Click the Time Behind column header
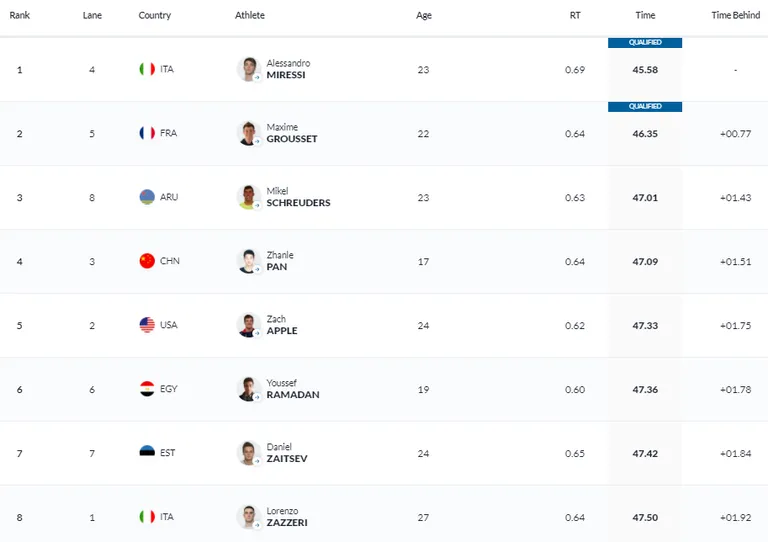 pos(736,15)
